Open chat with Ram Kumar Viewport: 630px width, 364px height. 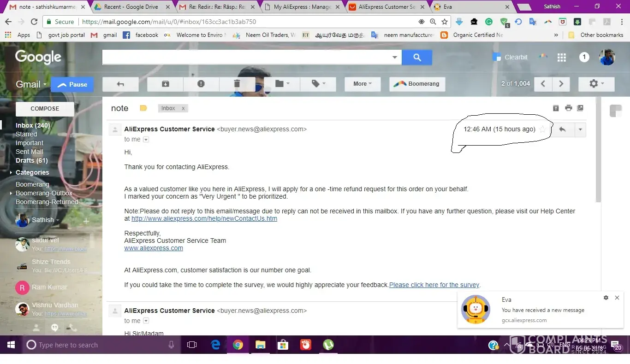(51, 288)
